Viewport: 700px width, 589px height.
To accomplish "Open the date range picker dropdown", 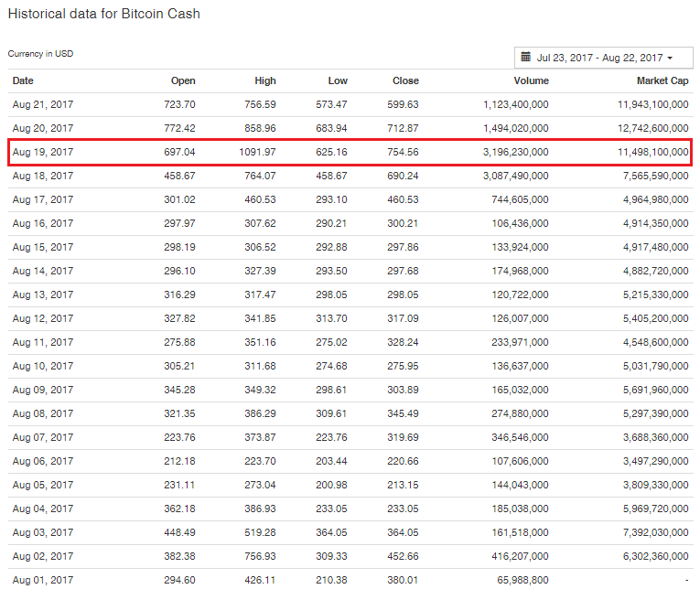I will [x=604, y=58].
